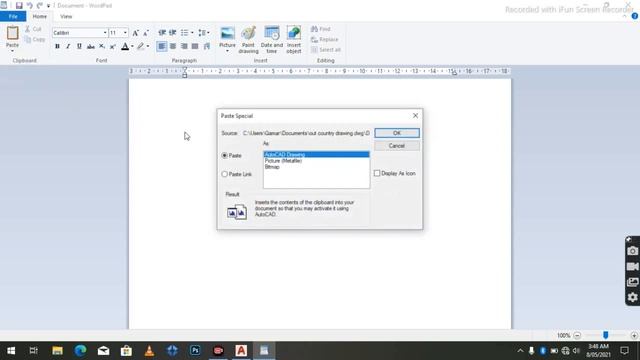Center align the text
Image resolution: width=640 pixels, height=360 pixels.
(173, 47)
